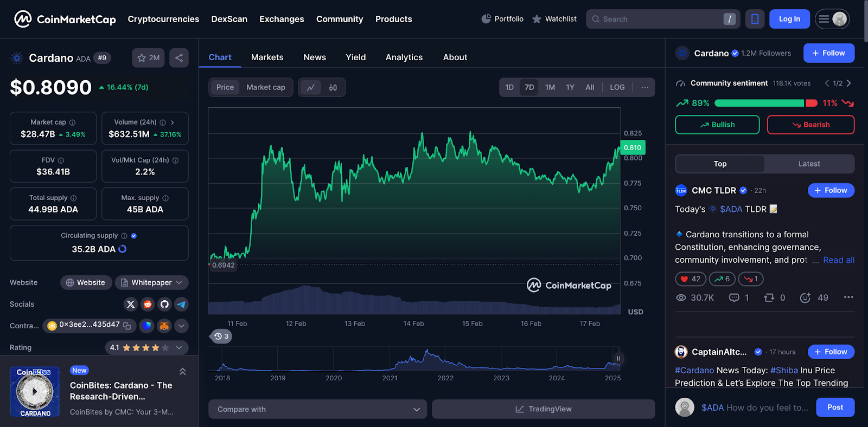This screenshot has width=868, height=427.
Task: Open Volume (24h) details arrow
Action: (173, 122)
